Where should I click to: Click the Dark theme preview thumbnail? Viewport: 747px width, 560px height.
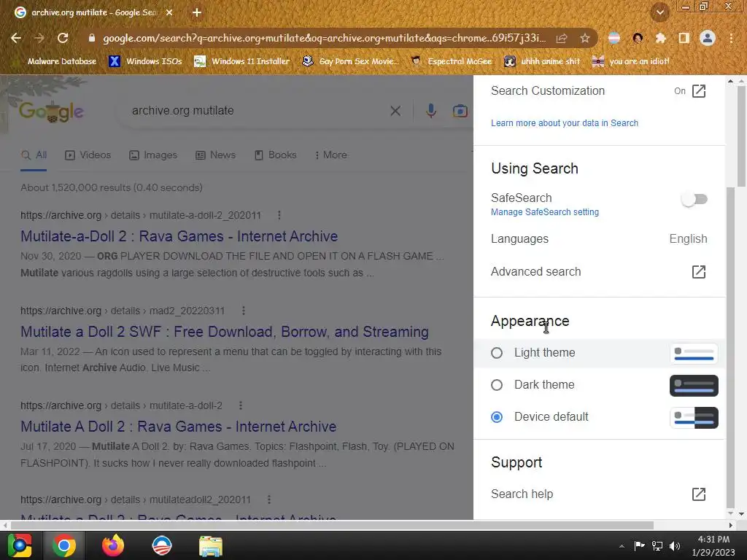coord(694,386)
